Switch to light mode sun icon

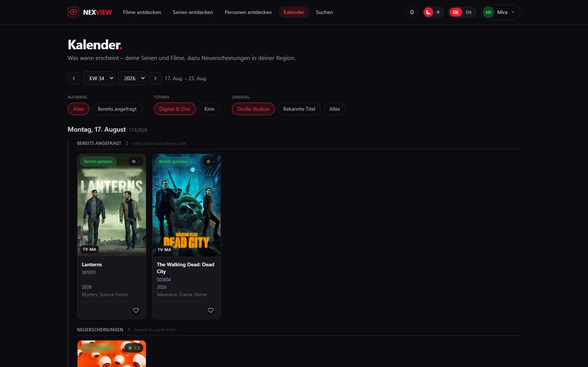point(438,12)
